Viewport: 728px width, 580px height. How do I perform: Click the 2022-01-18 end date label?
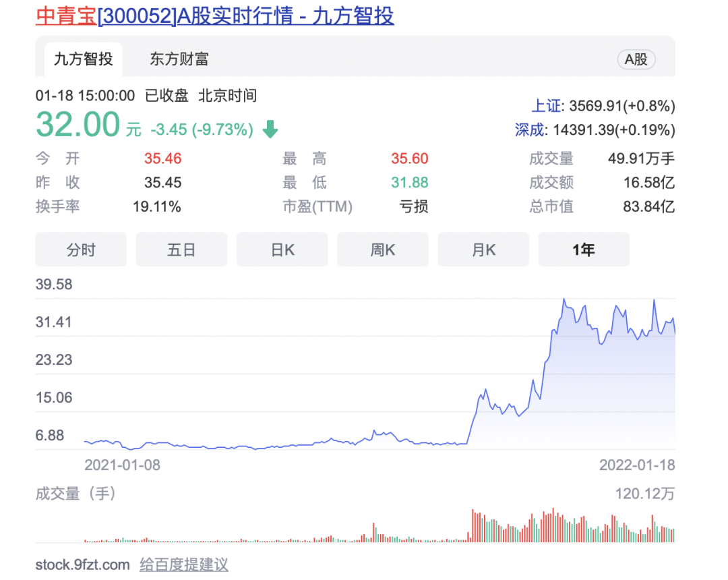pyautogui.click(x=637, y=465)
